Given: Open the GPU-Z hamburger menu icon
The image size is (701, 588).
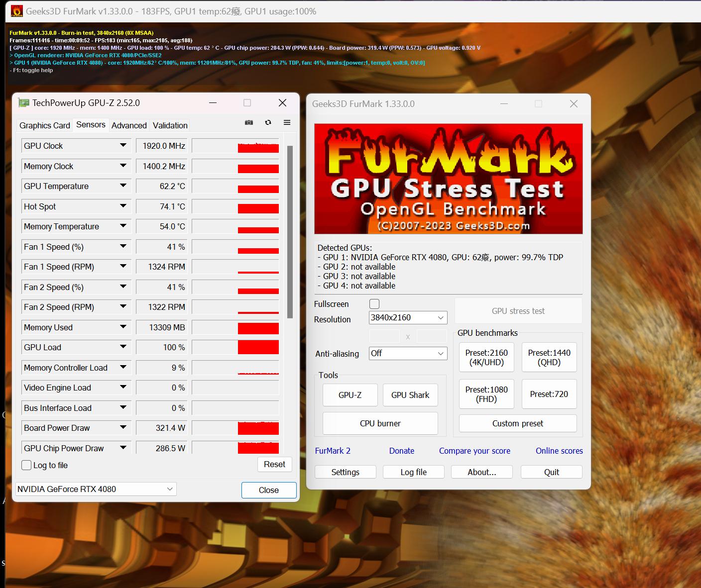Looking at the screenshot, I should click(x=287, y=122).
